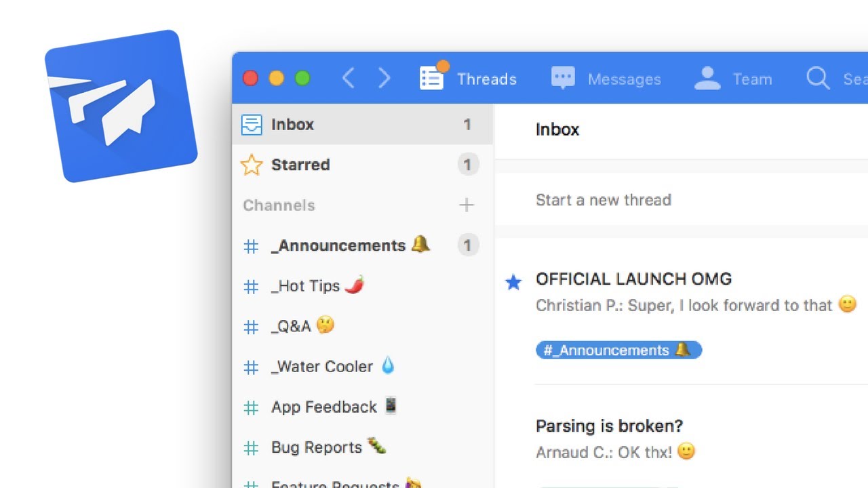Click hash icon beside _Q&A
Image resolution: width=868 pixels, height=488 pixels.
(x=251, y=327)
